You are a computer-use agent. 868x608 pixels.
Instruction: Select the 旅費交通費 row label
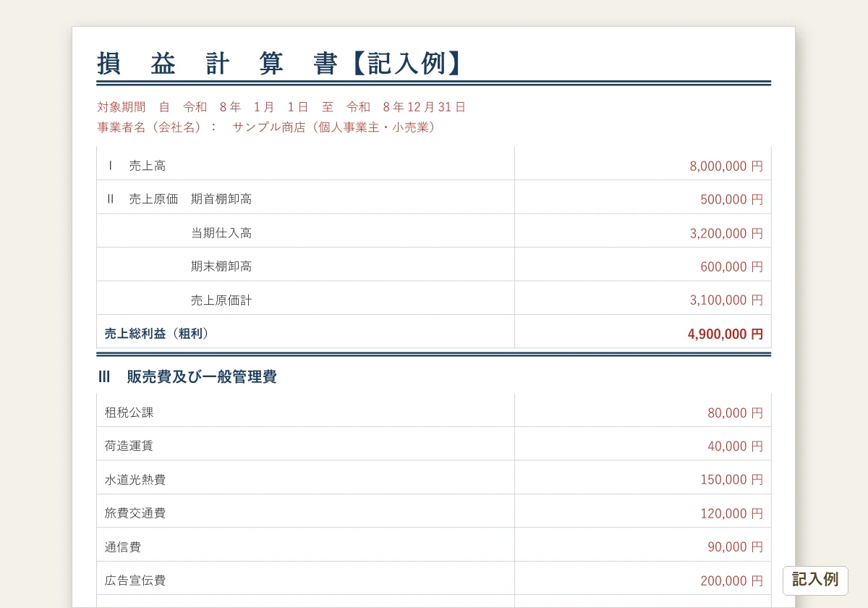click(x=135, y=513)
